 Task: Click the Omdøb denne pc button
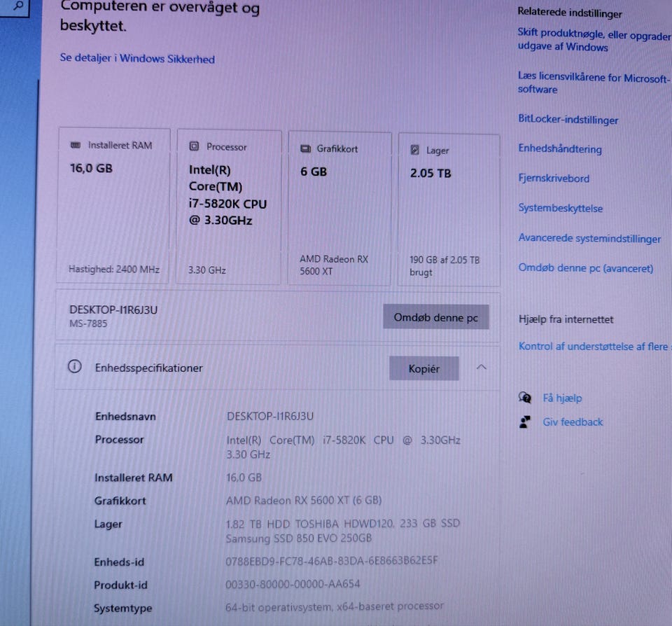(436, 317)
